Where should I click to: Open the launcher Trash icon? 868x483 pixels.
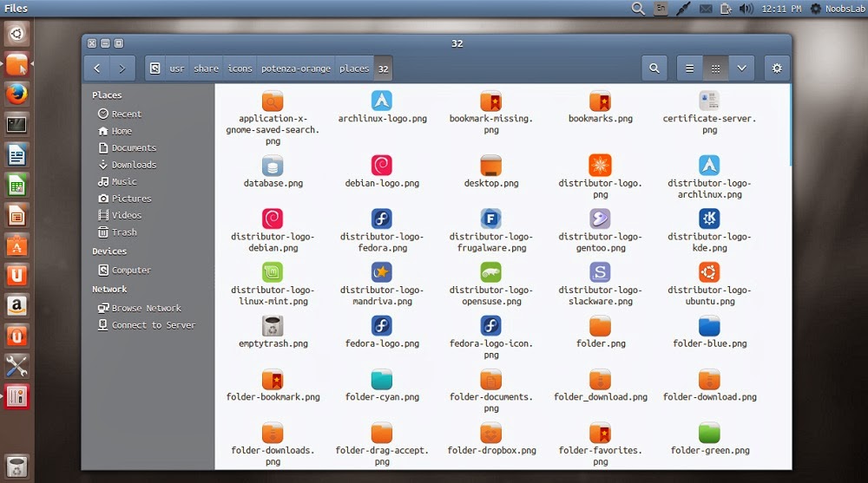tap(16, 467)
